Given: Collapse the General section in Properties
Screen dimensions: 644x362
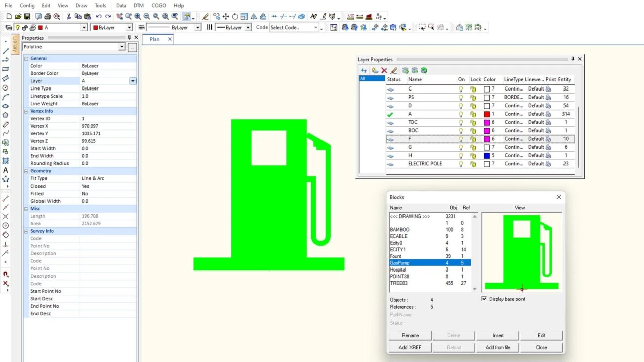Looking at the screenshot, I should click(26, 58).
